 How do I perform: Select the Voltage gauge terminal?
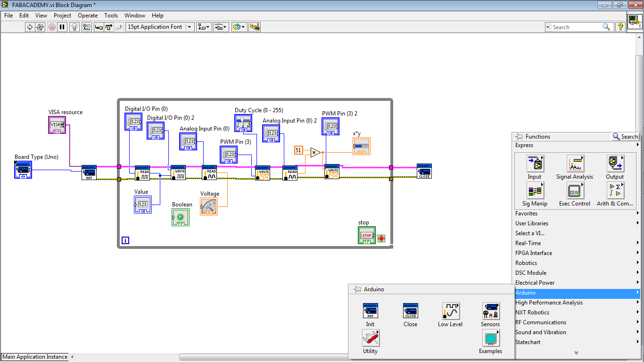pos(209,207)
